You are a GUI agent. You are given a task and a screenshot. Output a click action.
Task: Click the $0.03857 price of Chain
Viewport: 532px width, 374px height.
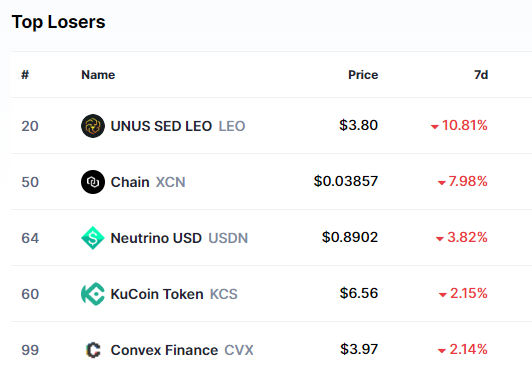(x=346, y=181)
